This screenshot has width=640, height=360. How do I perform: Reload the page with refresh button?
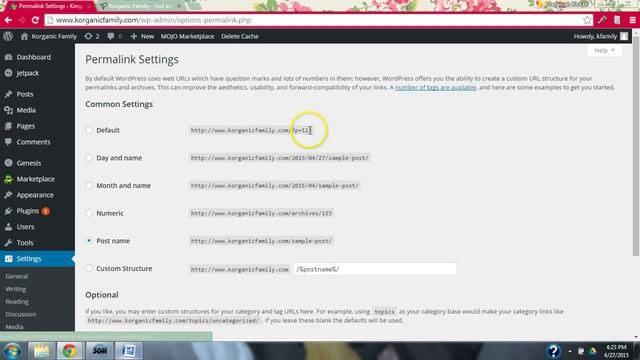35,20
